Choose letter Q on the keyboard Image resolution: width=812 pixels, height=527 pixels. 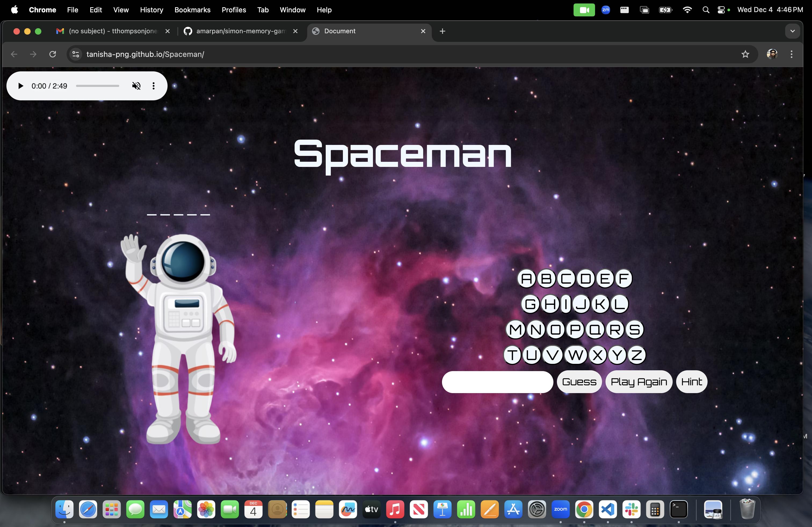click(x=595, y=330)
